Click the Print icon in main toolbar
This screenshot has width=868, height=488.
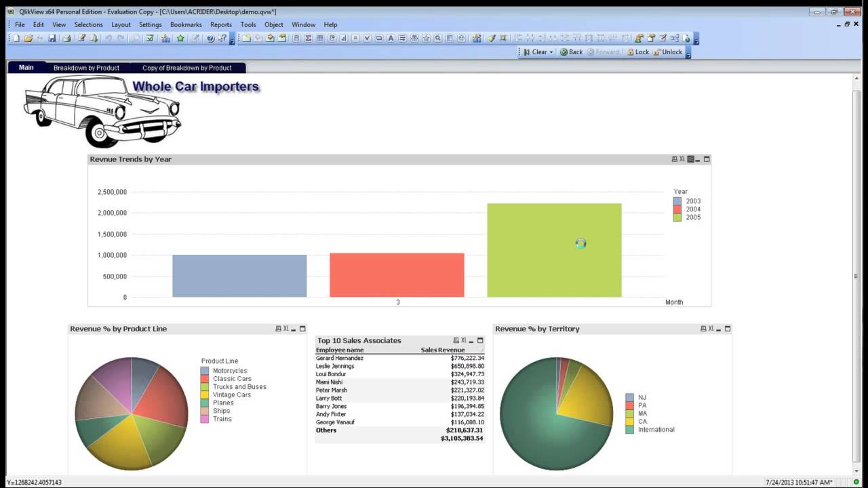pyautogui.click(x=66, y=38)
